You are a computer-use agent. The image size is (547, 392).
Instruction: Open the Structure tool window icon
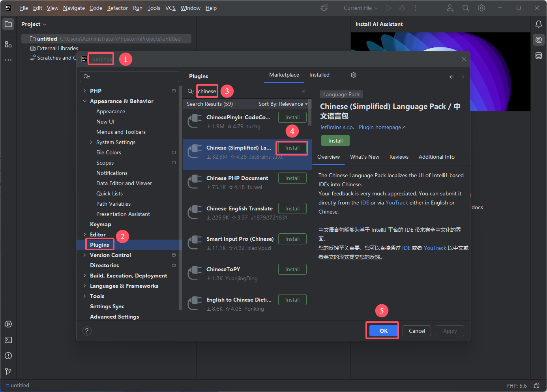8,44
